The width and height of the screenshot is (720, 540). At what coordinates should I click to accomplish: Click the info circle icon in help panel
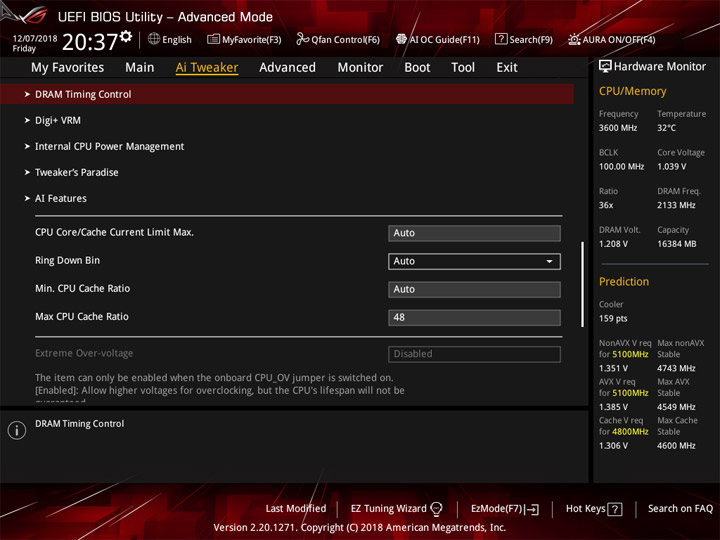click(x=17, y=430)
